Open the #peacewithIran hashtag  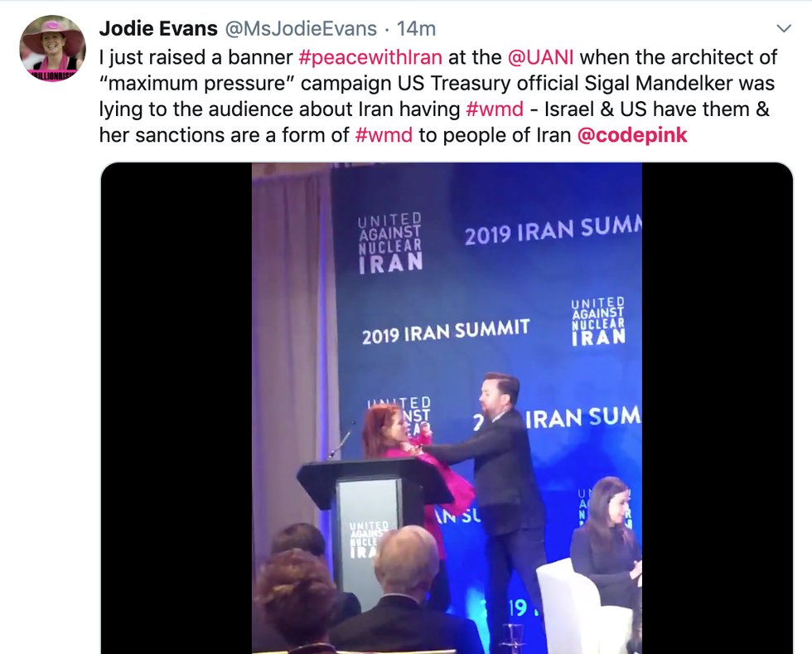tap(370, 57)
